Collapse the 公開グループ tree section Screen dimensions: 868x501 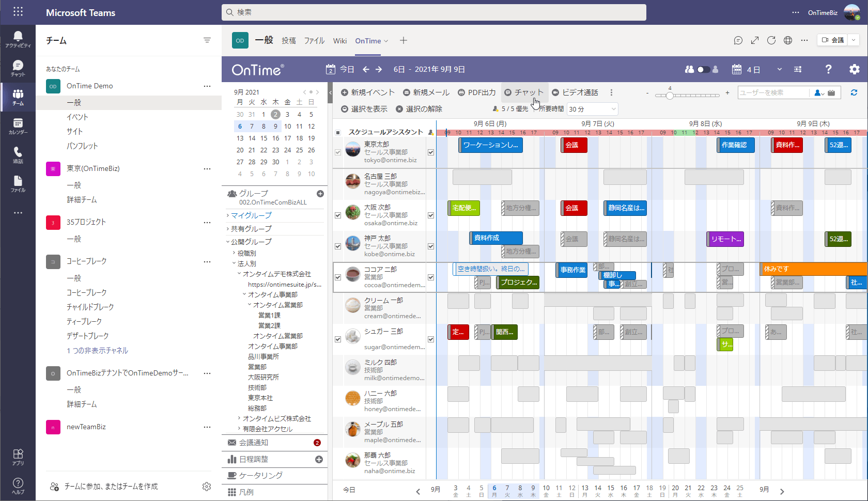(x=228, y=241)
